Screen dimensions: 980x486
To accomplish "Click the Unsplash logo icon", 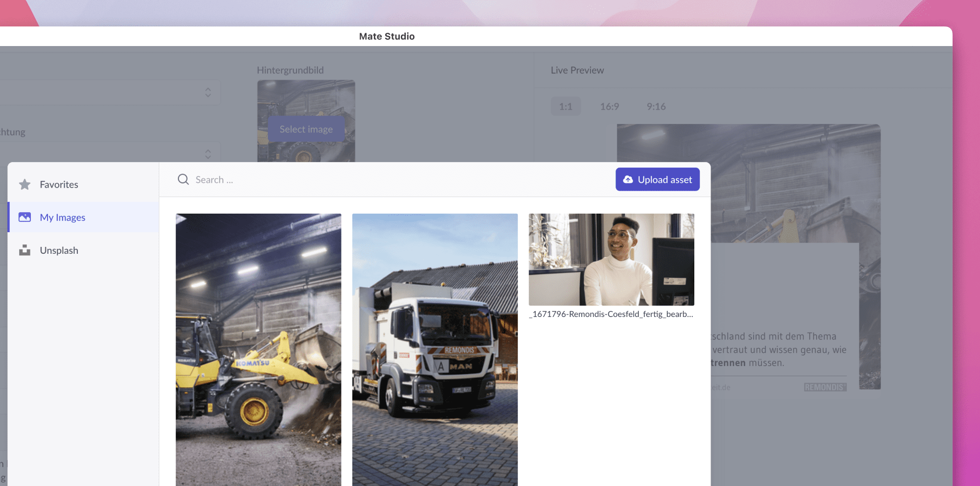I will (x=24, y=250).
